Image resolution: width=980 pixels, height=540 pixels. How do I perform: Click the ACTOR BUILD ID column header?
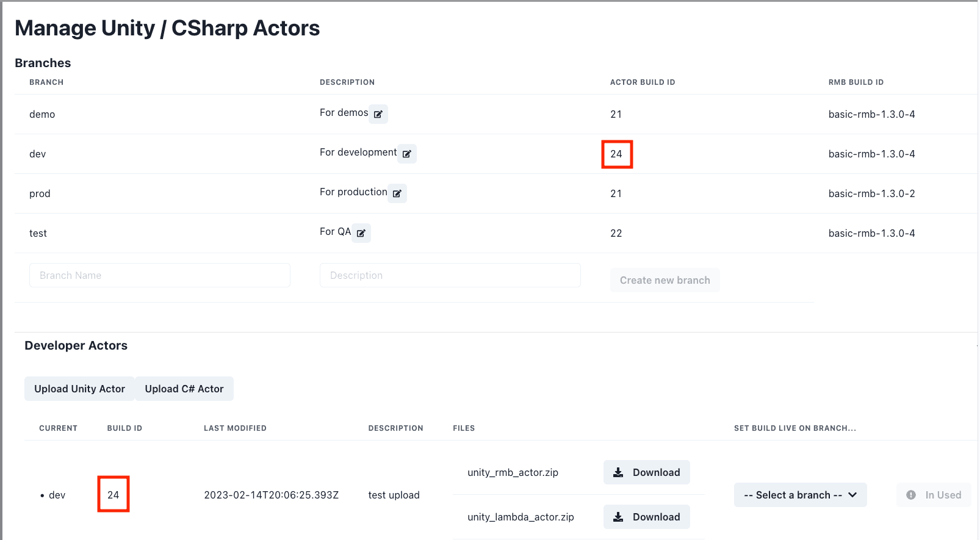click(643, 82)
